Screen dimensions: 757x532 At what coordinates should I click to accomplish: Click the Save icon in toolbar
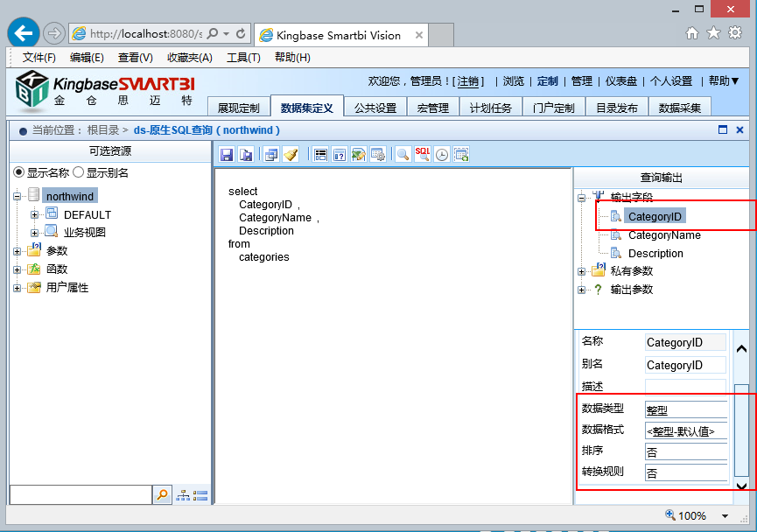pos(227,155)
